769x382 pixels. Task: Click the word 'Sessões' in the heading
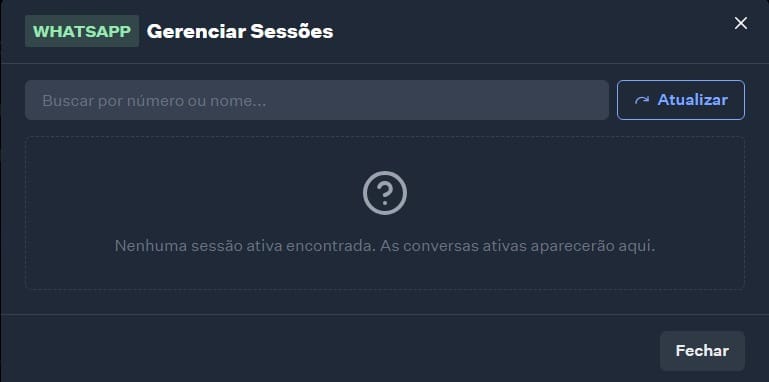[292, 31]
